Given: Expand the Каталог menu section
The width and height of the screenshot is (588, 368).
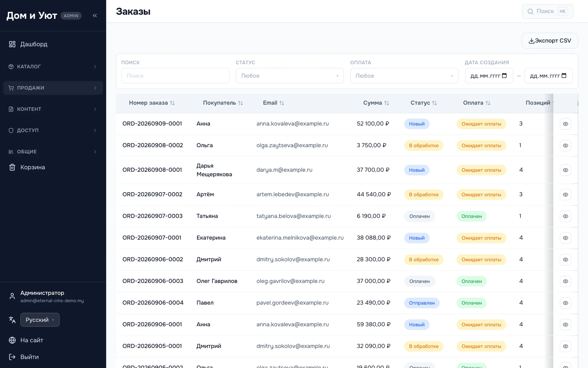Looking at the screenshot, I should point(53,67).
